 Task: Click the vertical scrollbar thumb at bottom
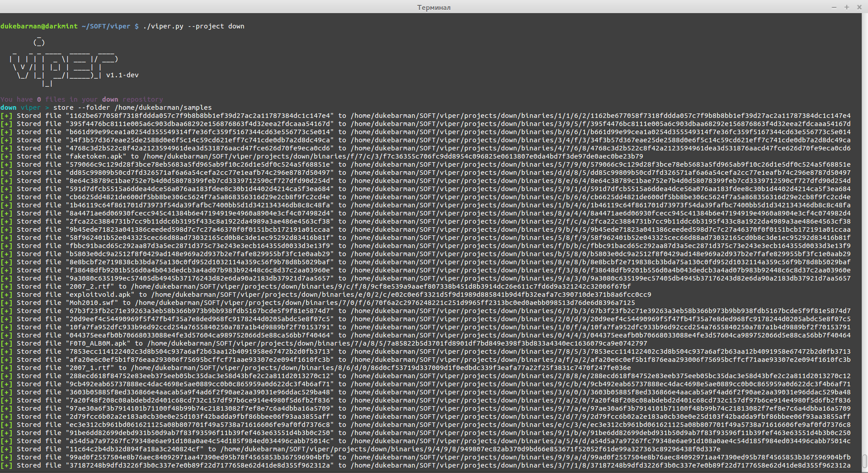(x=864, y=462)
